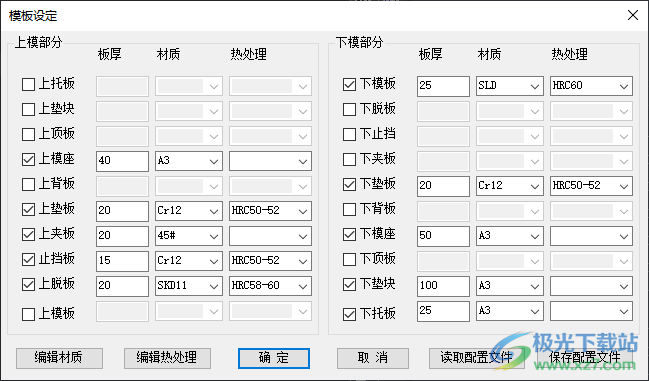The height and width of the screenshot is (381, 649).
Task: Select 下托板 thickness field showing 25
Action: point(443,311)
